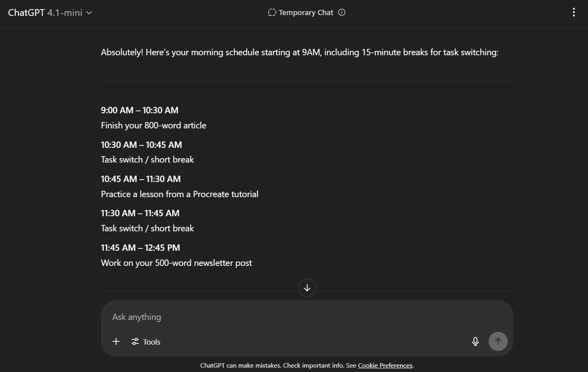The width and height of the screenshot is (588, 372).
Task: Click the intro sentence about morning schedule
Action: pos(299,52)
